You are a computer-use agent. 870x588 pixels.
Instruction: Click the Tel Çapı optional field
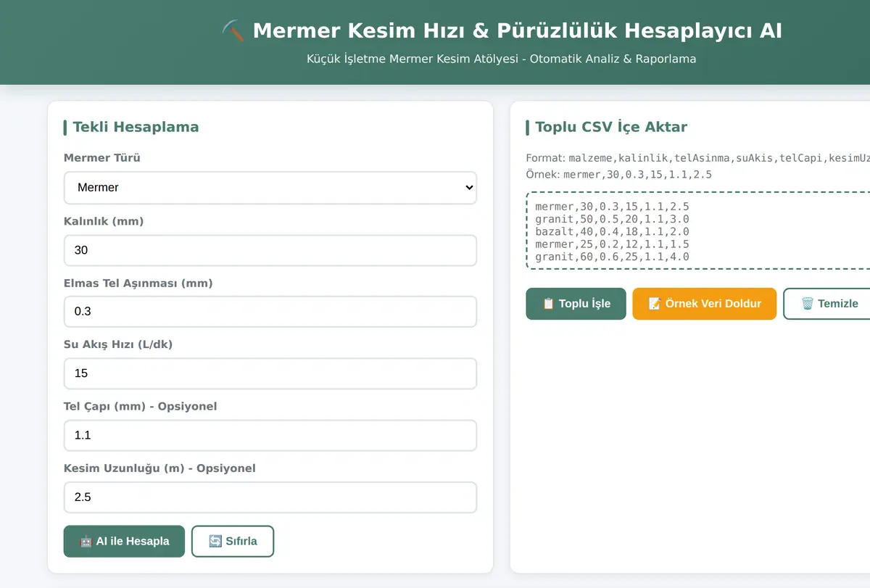click(x=270, y=435)
